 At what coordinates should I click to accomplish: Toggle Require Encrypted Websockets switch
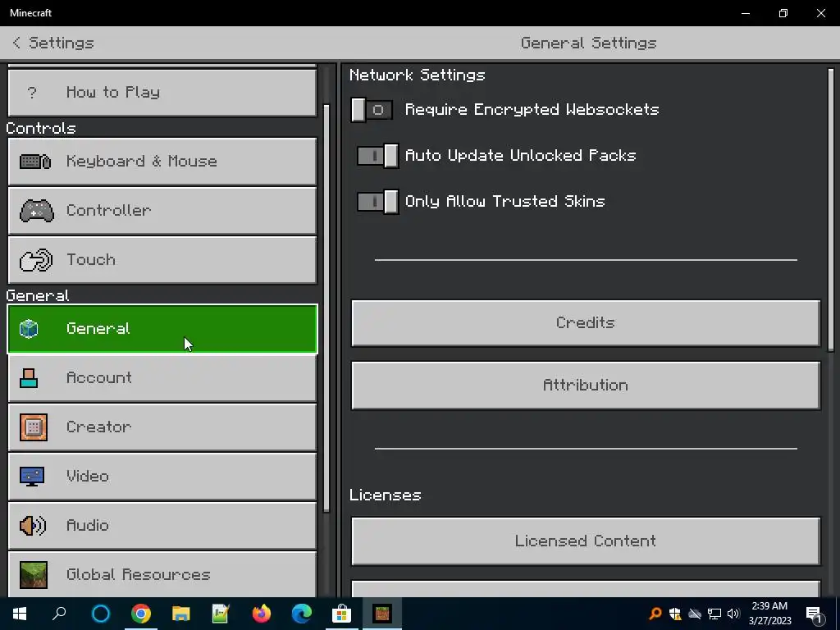pyautogui.click(x=372, y=110)
